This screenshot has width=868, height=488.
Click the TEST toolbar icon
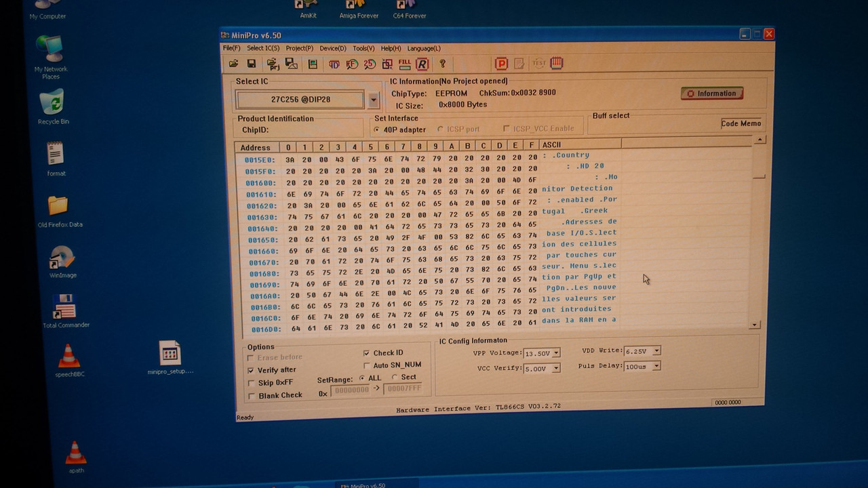[539, 63]
